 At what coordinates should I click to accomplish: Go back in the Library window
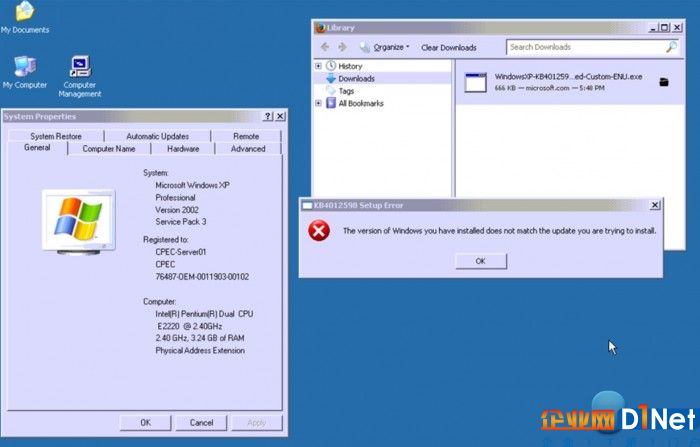[325, 47]
